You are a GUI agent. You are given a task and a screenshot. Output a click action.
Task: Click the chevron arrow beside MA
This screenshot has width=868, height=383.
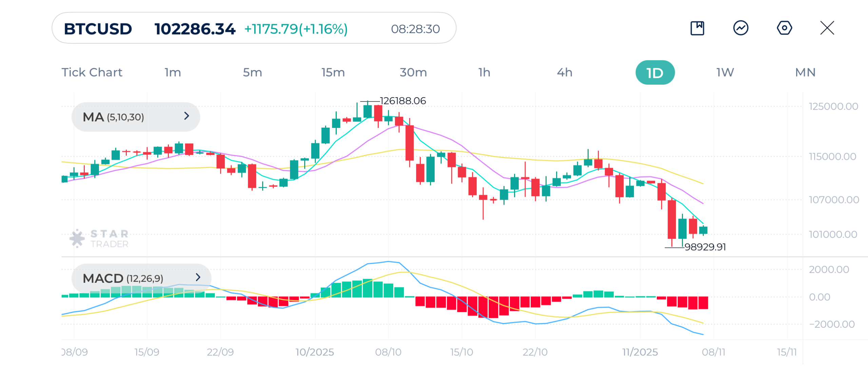(186, 116)
